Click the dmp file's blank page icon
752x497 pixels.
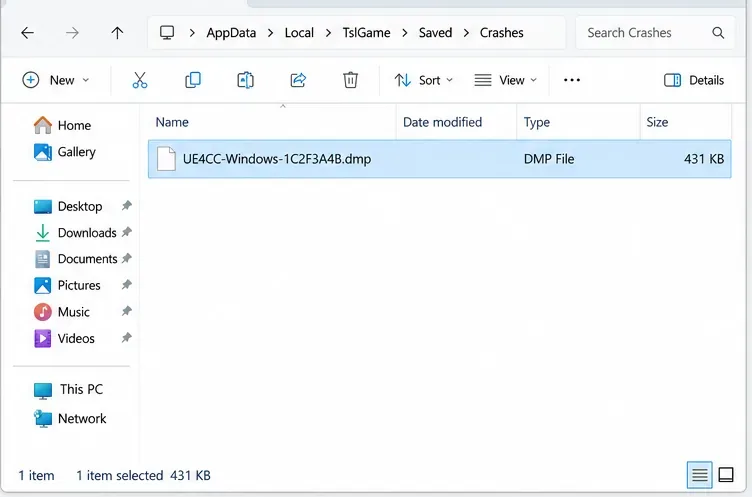[x=166, y=159]
